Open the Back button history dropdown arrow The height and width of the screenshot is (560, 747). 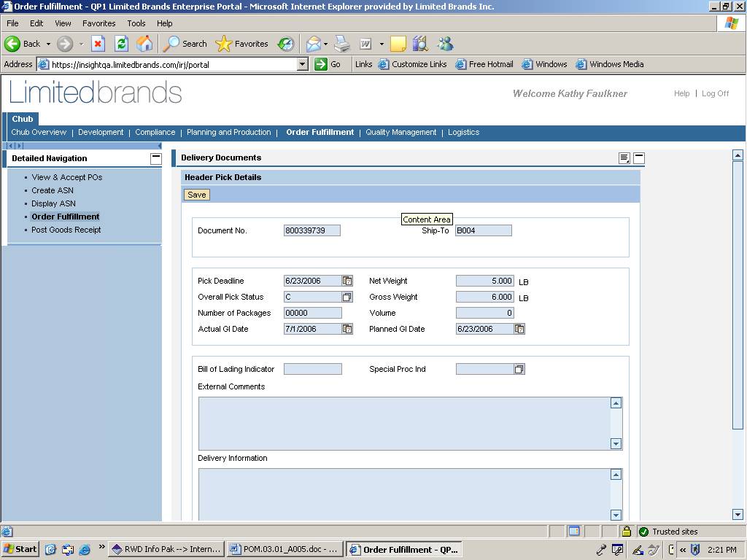48,44
